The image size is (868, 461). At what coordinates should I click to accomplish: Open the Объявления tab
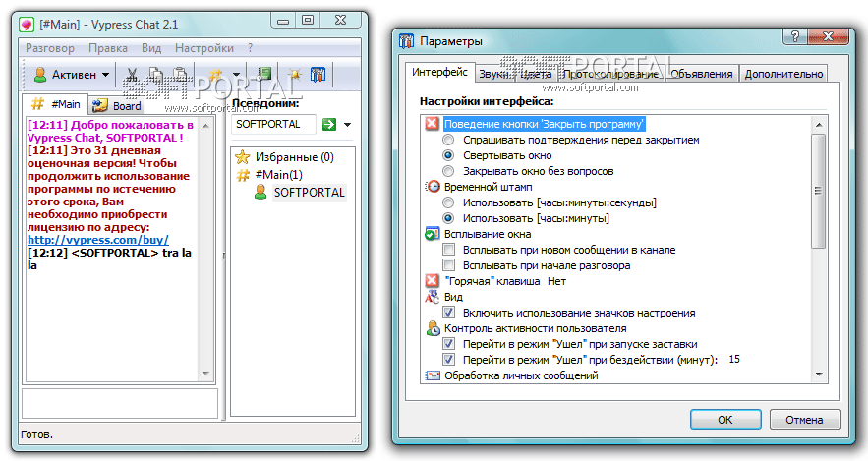(x=701, y=74)
